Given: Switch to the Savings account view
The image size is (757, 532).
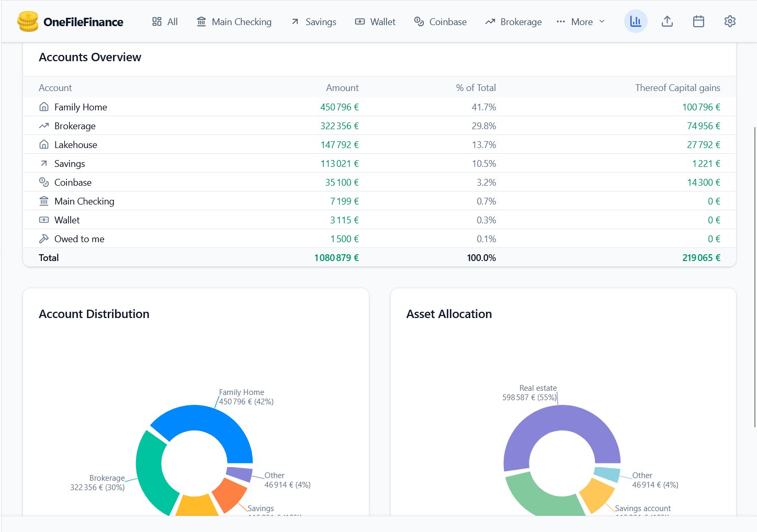Looking at the screenshot, I should coord(313,21).
